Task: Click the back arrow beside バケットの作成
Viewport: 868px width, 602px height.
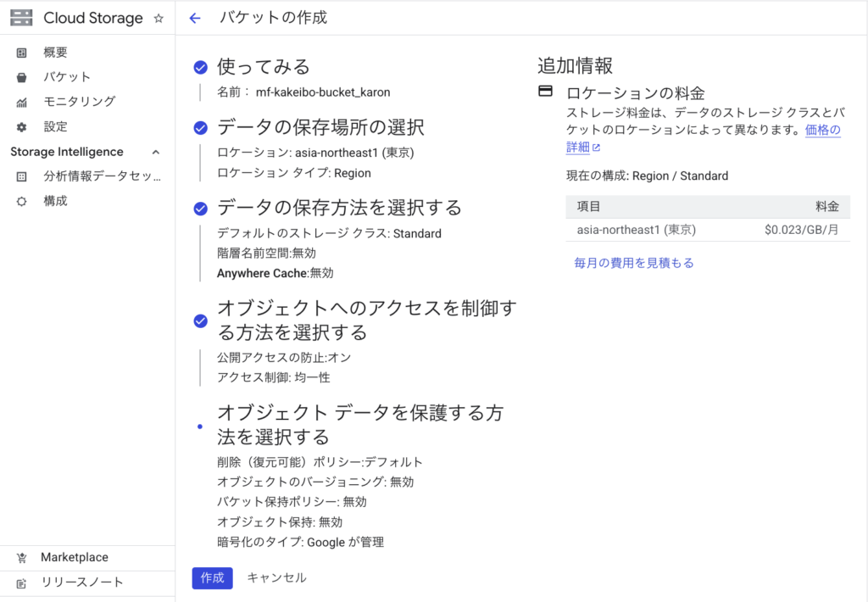Action: pyautogui.click(x=195, y=18)
